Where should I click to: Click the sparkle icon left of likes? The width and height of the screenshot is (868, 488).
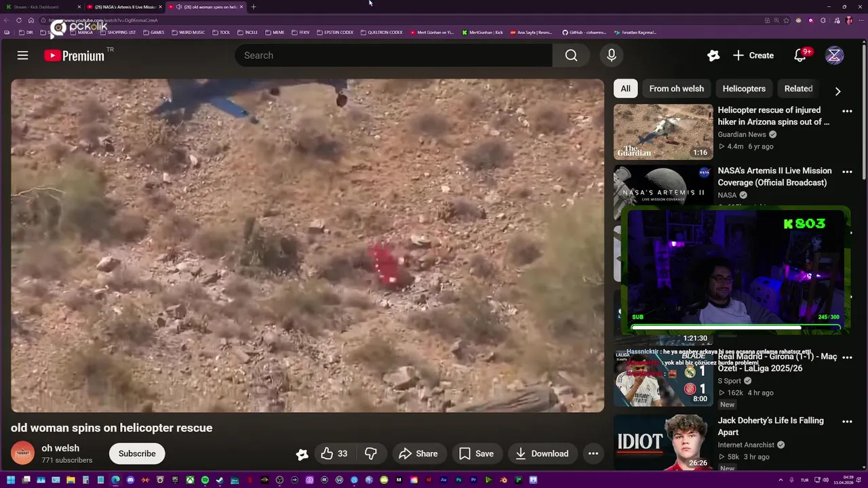click(302, 454)
